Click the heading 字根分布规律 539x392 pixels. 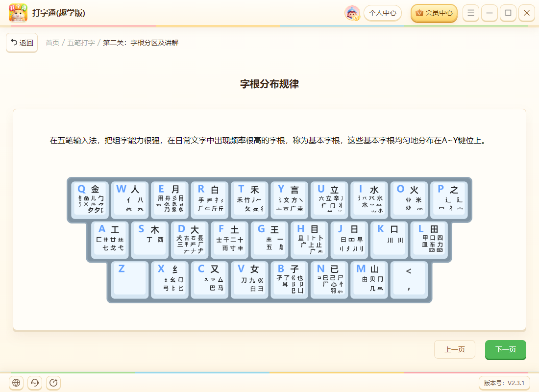(x=269, y=84)
